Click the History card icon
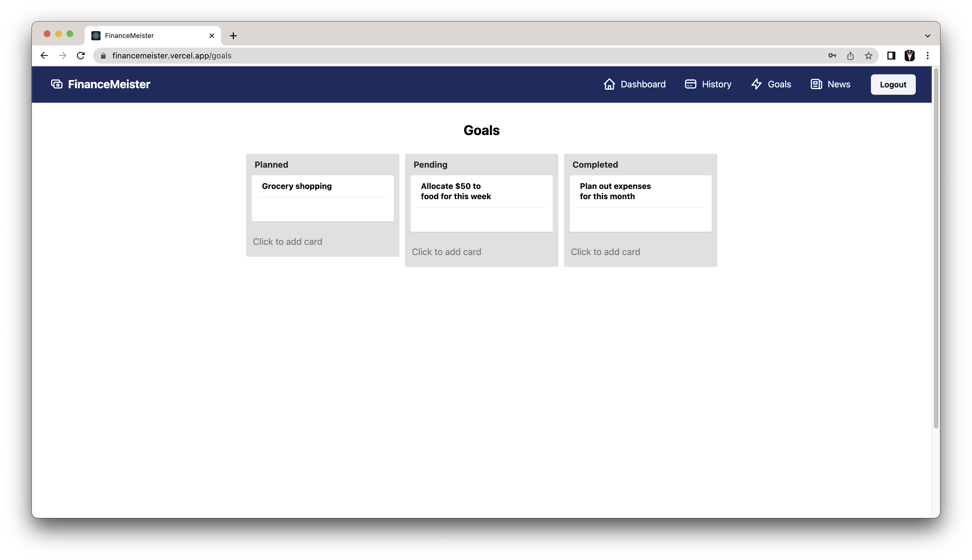The width and height of the screenshot is (972, 560). (x=690, y=84)
